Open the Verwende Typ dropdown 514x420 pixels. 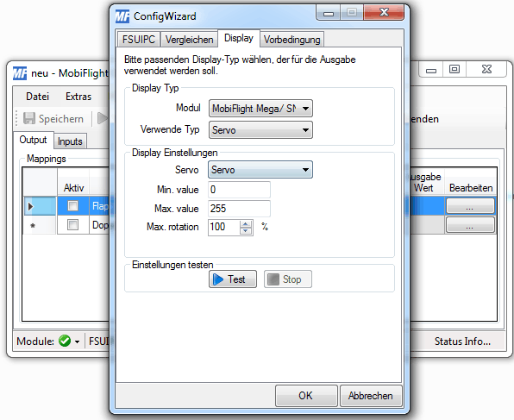point(260,130)
